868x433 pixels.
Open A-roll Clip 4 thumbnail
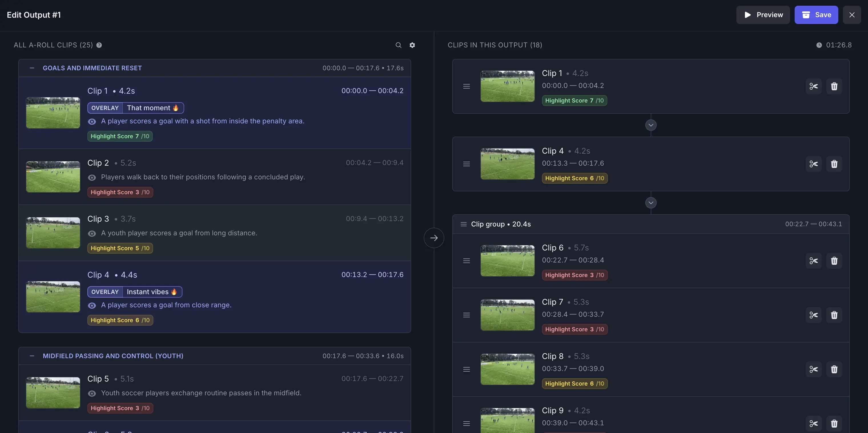53,297
